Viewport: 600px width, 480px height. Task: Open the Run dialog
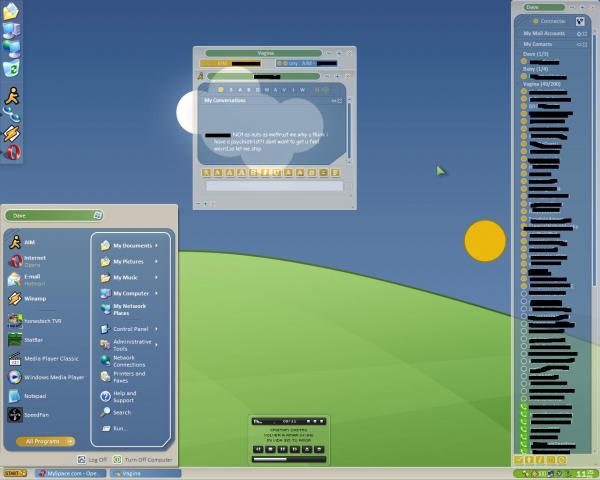[114, 428]
